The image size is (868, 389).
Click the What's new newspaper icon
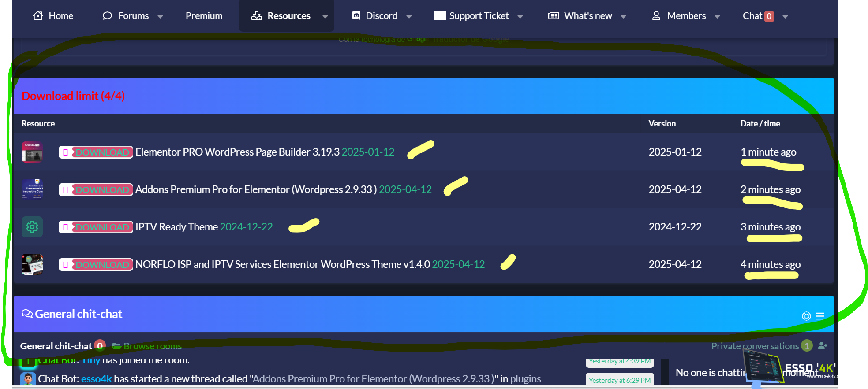pyautogui.click(x=553, y=16)
